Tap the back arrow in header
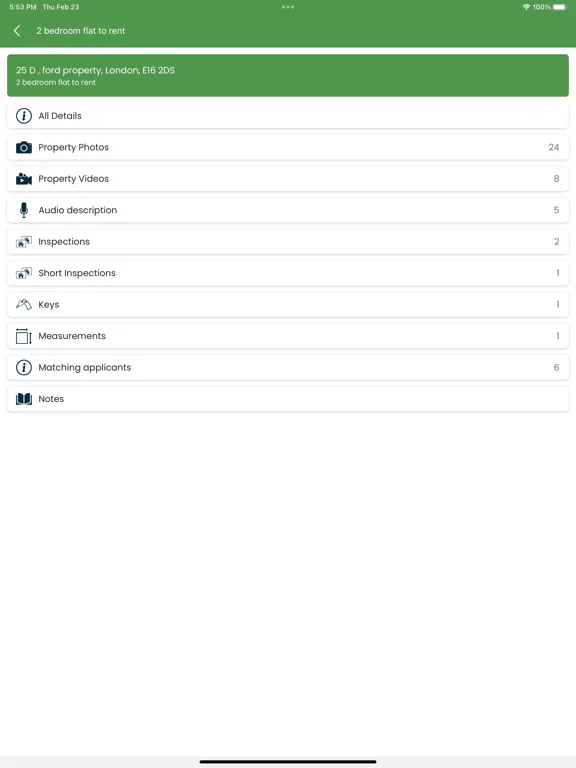Screen dimensions: 576x768 point(17,31)
